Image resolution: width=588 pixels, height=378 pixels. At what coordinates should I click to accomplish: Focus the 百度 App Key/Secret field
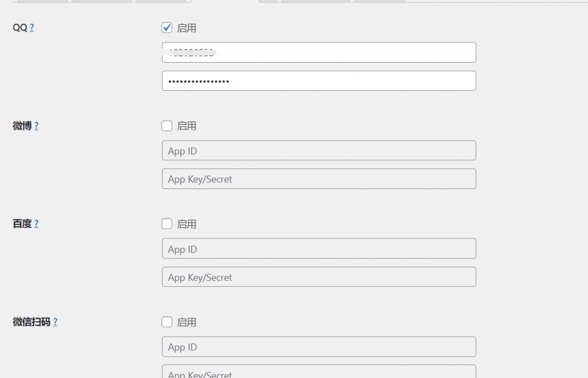click(x=319, y=277)
